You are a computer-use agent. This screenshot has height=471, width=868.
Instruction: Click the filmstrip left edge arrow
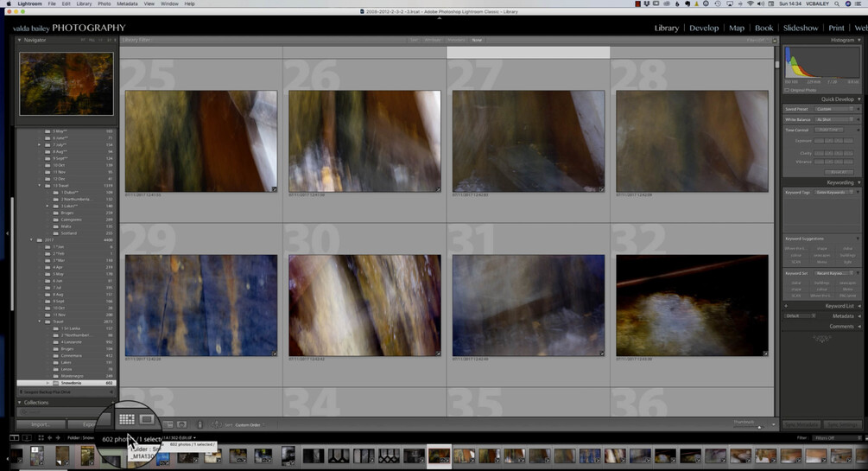[x=7, y=458]
